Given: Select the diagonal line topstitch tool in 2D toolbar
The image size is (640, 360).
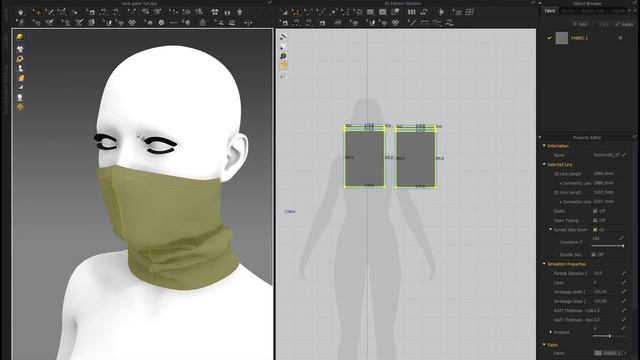Looking at the screenshot, I should [412, 23].
